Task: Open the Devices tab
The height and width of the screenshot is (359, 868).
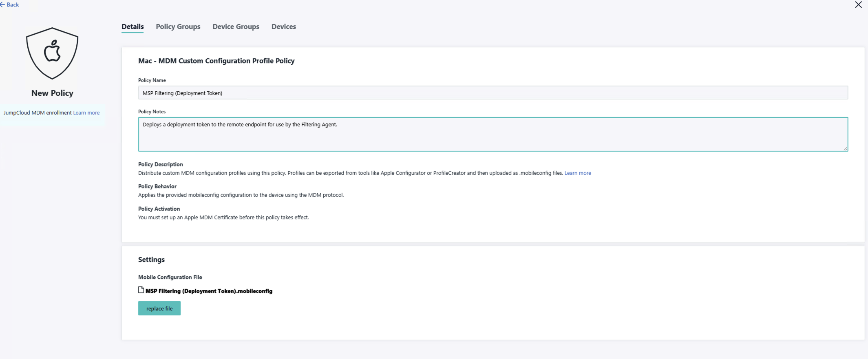Action: [x=284, y=26]
